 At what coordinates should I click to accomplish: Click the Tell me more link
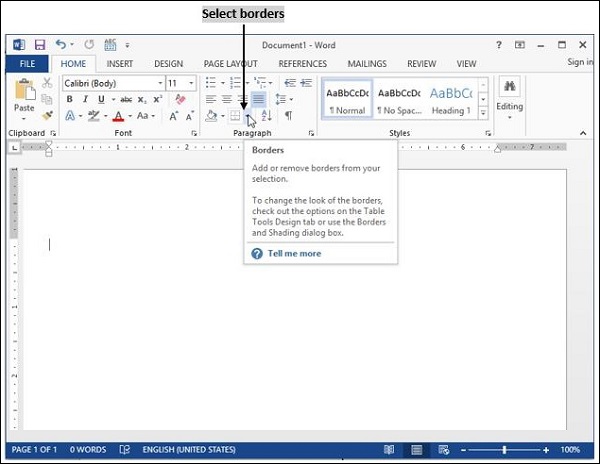pyautogui.click(x=294, y=254)
